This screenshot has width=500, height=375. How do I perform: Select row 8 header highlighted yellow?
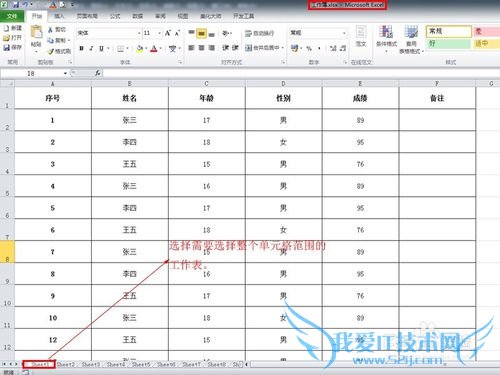(7, 252)
